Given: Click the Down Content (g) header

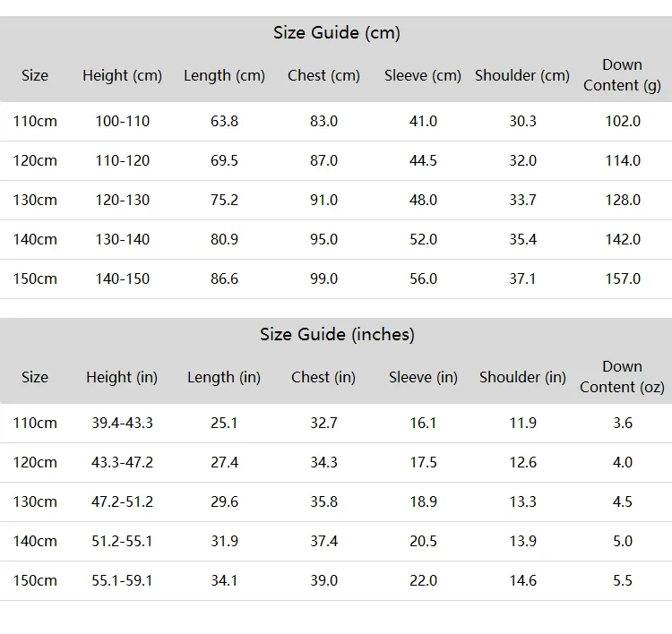Looking at the screenshot, I should pos(622,75).
